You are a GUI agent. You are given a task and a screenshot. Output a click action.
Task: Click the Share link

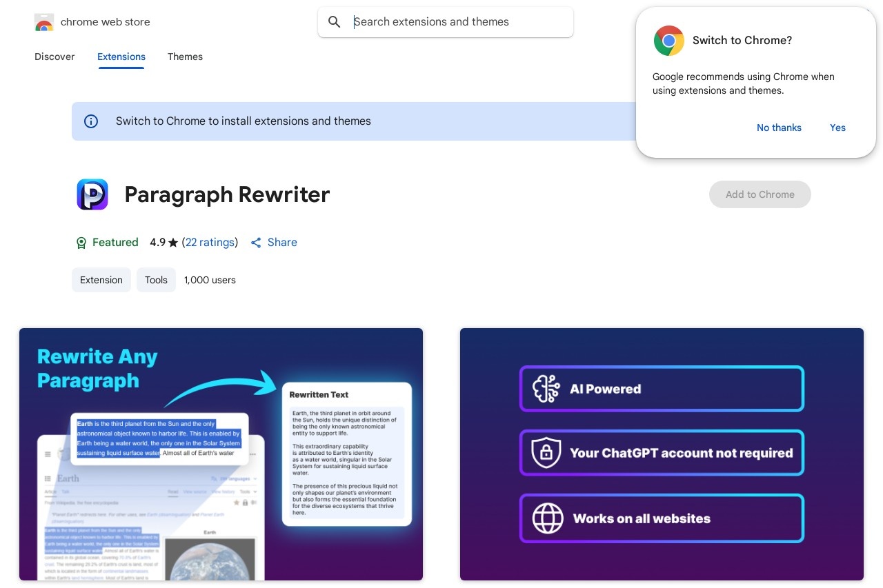click(274, 243)
